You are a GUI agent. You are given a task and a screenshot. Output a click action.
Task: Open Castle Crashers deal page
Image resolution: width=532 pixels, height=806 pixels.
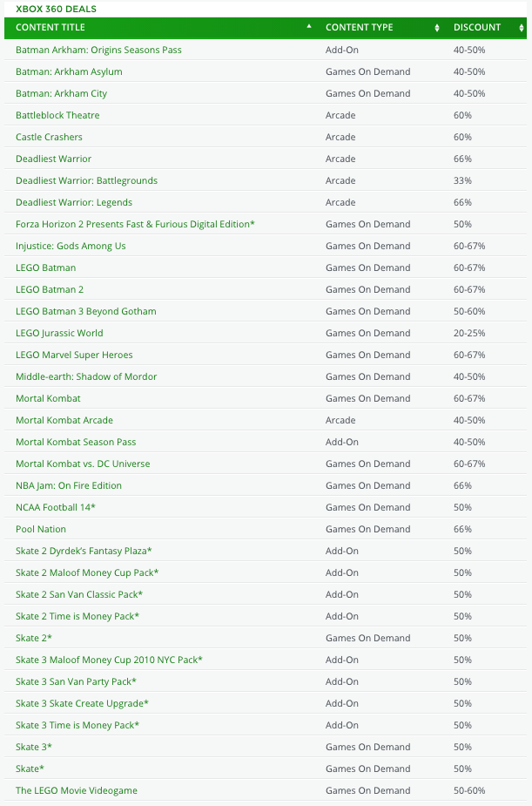tap(49, 137)
